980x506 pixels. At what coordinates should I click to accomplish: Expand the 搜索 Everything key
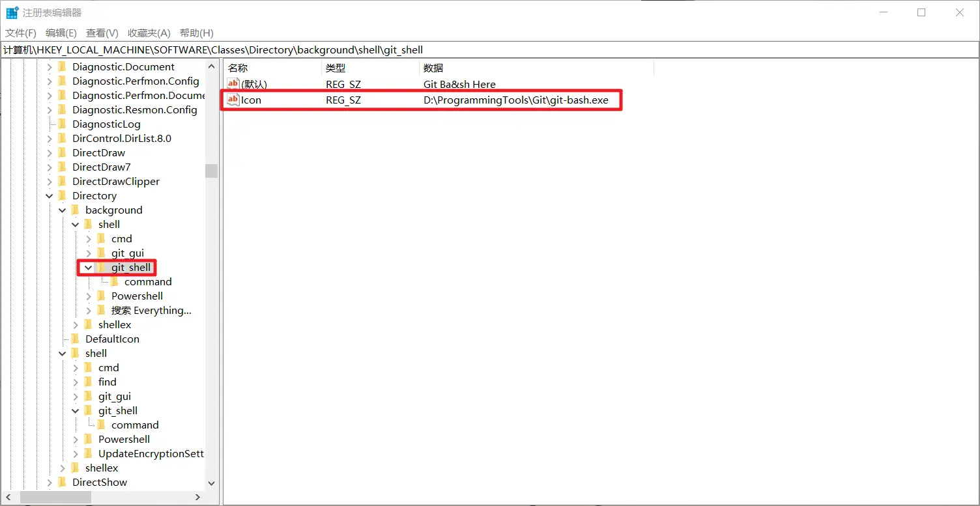click(89, 310)
